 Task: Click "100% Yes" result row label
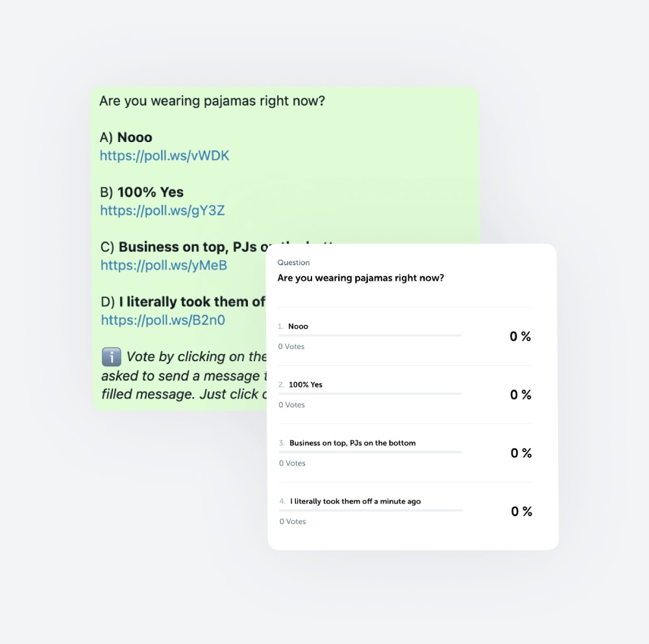[306, 385]
